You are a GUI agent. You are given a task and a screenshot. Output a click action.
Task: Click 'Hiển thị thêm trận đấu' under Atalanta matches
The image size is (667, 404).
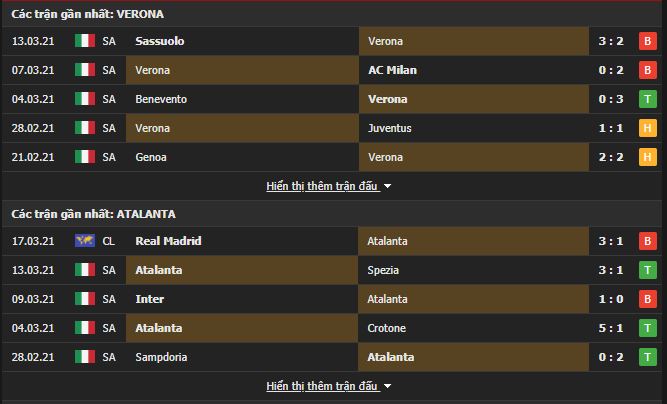(x=322, y=386)
